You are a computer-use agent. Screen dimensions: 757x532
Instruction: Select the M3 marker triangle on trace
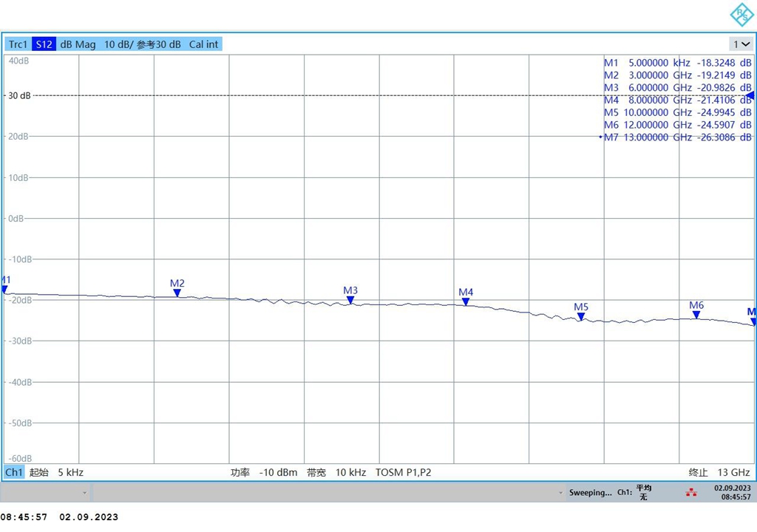click(350, 301)
